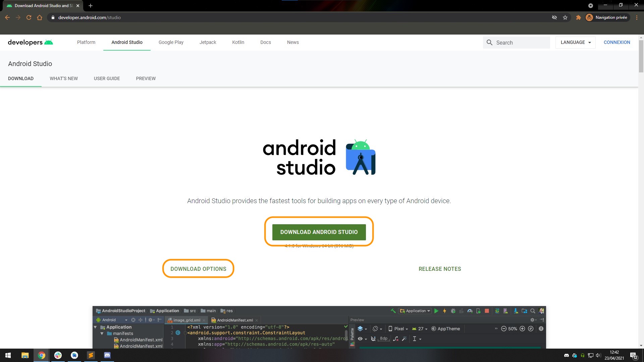Open the Windows Start menu
Viewport: 644px width, 362px height.
[x=8, y=355]
